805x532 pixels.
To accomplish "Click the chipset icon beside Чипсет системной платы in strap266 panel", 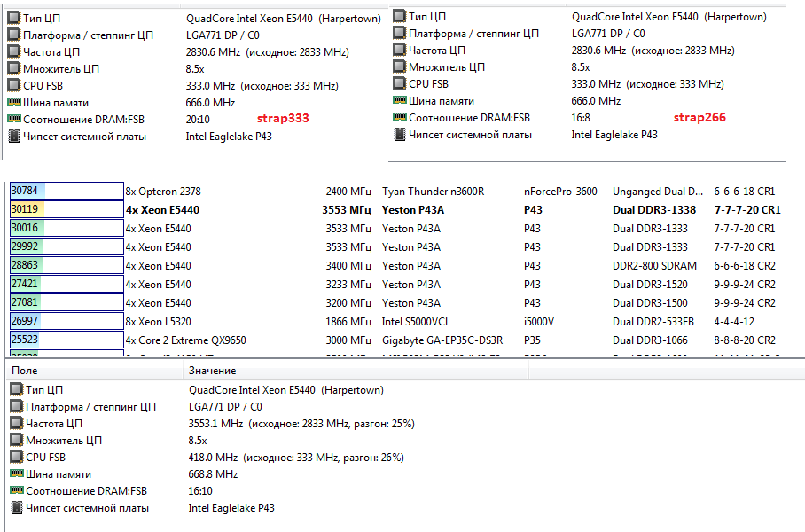I will pyautogui.click(x=400, y=134).
